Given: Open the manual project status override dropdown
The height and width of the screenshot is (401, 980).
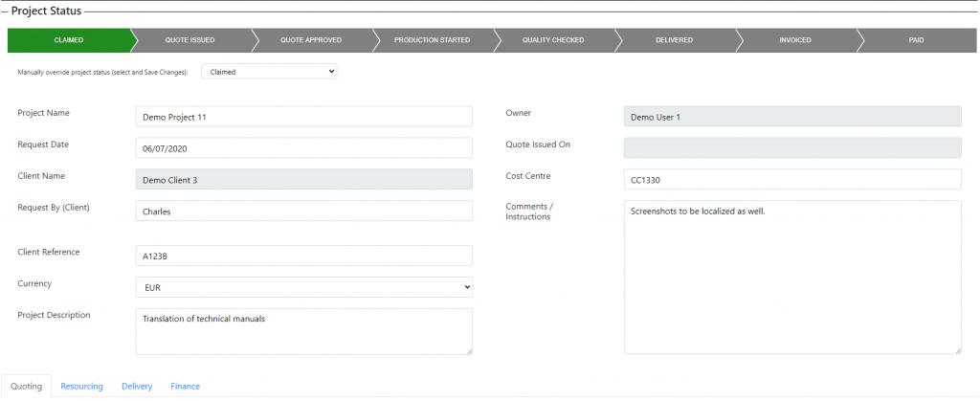Looking at the screenshot, I should tap(269, 72).
